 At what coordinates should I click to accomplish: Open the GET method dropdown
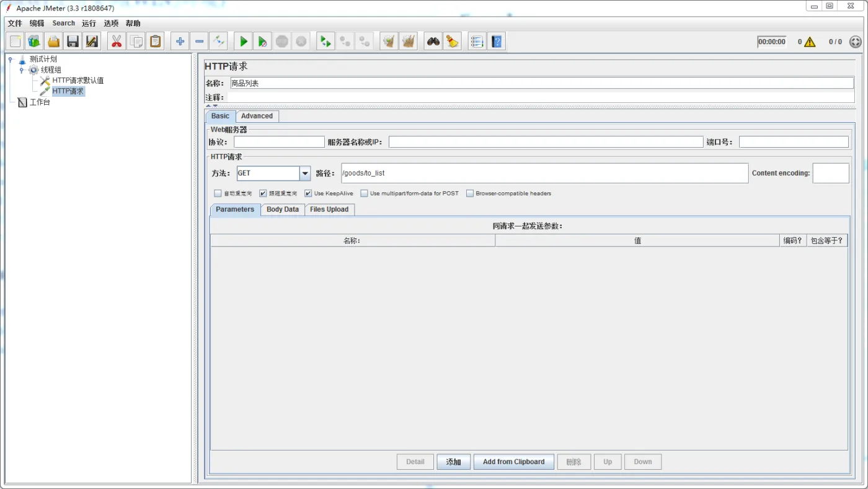point(304,173)
